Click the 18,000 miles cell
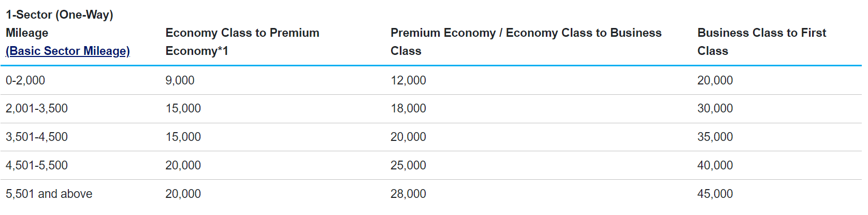The image size is (868, 215). [408, 108]
